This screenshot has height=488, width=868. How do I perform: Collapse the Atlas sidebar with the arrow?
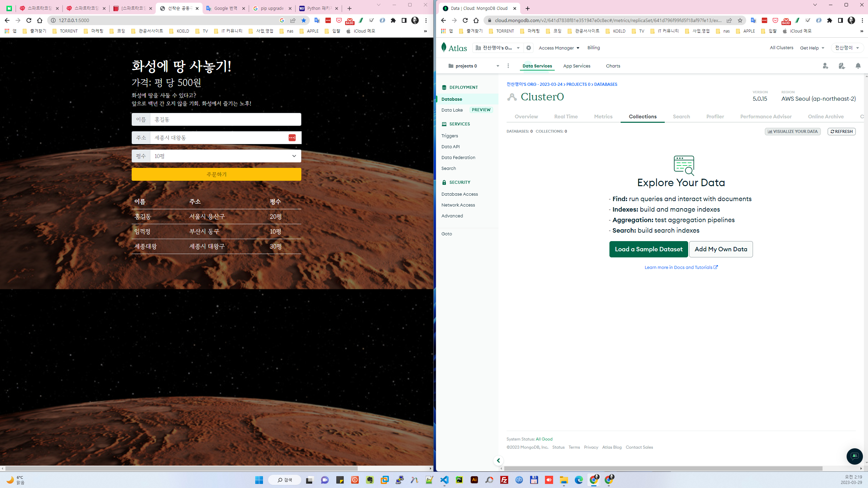(498, 461)
